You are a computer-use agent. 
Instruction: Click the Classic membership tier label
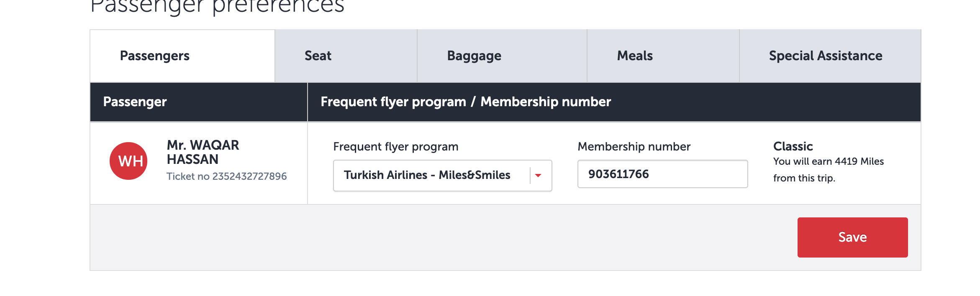click(793, 146)
